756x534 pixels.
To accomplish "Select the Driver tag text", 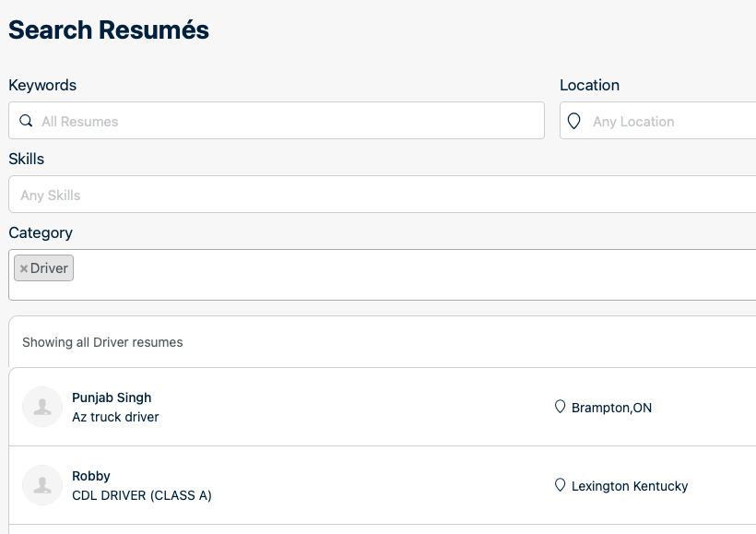I will point(49,268).
